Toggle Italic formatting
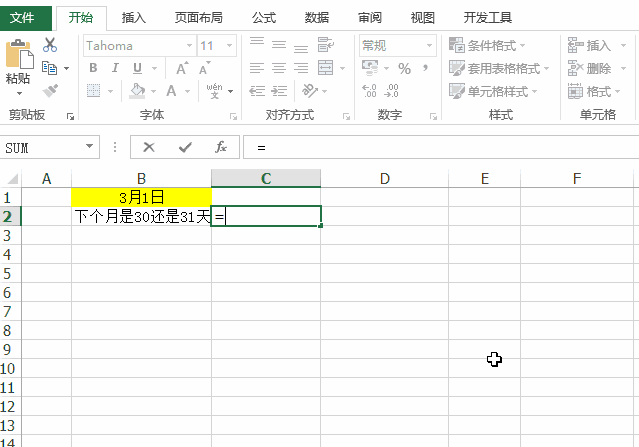This screenshot has width=639, height=447. (x=115, y=68)
